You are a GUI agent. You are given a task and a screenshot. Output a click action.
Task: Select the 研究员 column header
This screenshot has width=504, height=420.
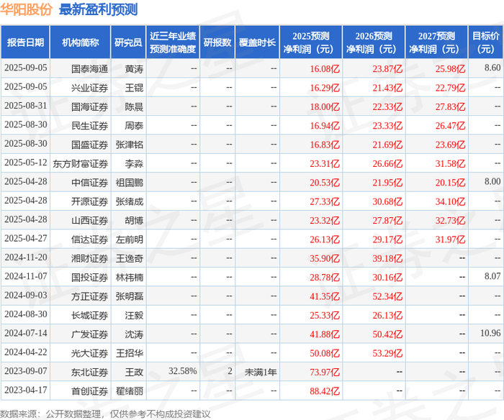tap(128, 42)
